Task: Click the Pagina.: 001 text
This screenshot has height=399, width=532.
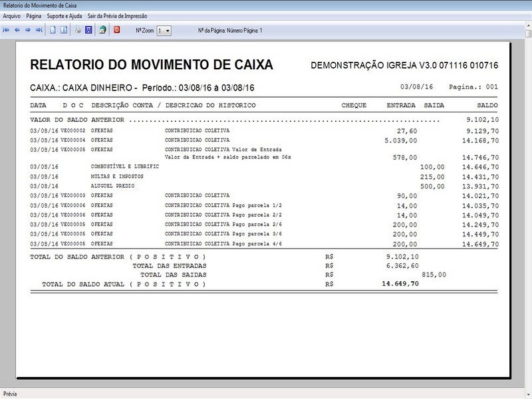Action: coord(473,87)
